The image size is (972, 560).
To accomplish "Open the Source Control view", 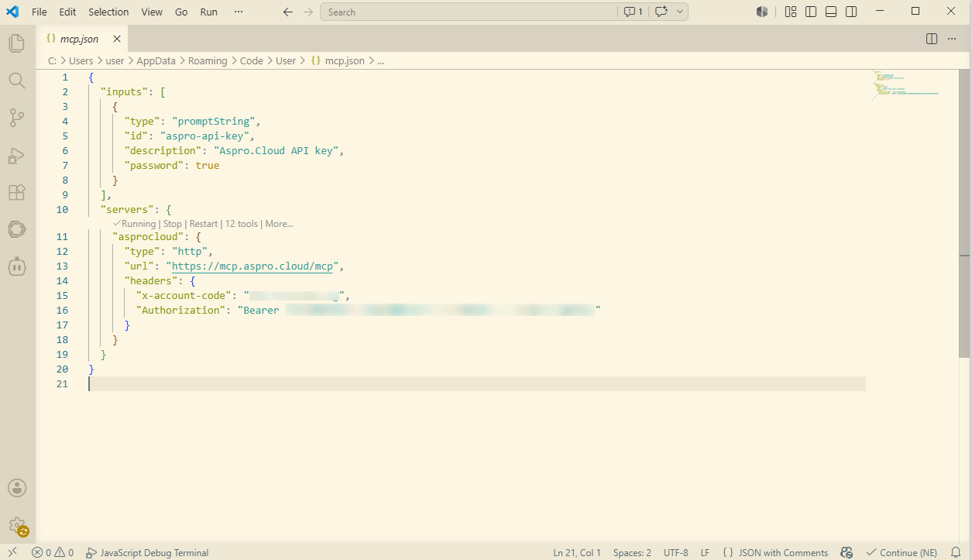I will (x=17, y=118).
